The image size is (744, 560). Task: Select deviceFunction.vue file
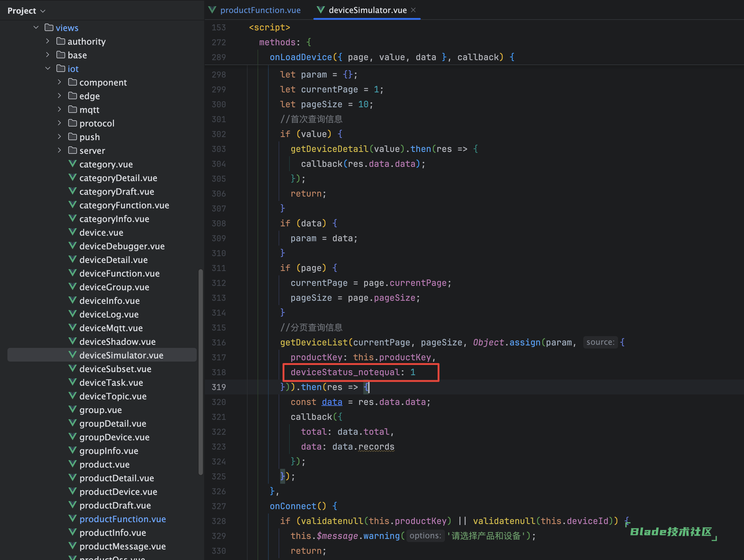(x=119, y=273)
